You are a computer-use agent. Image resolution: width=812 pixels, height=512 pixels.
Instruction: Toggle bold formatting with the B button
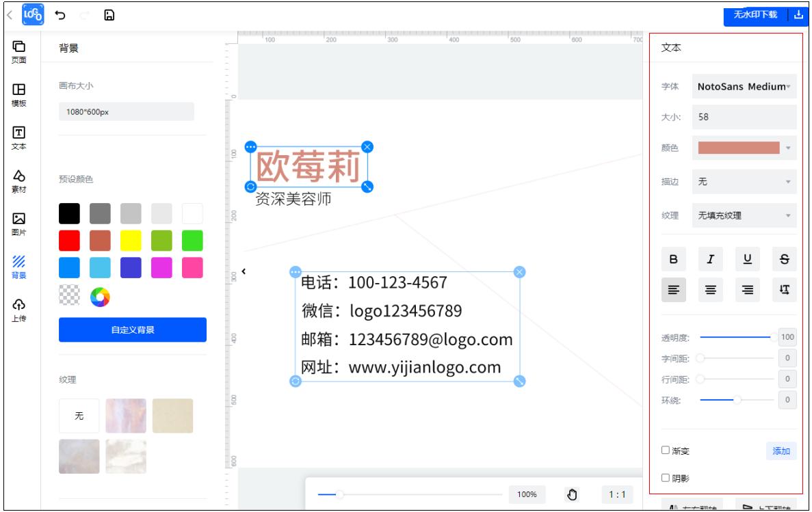tap(673, 258)
